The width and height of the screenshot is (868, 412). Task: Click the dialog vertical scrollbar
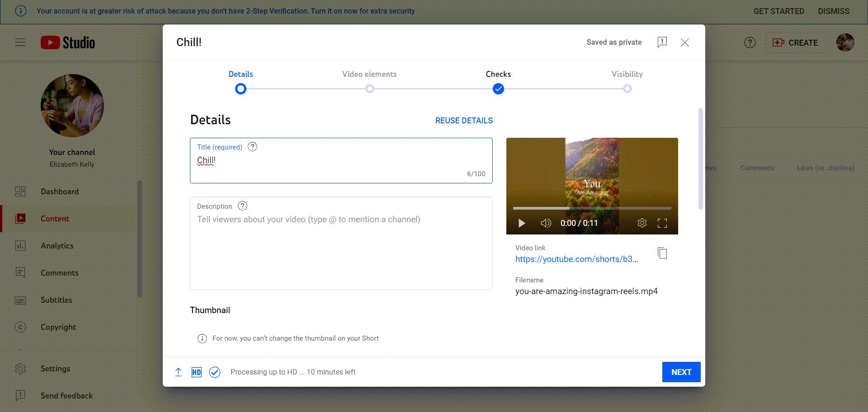(x=701, y=159)
